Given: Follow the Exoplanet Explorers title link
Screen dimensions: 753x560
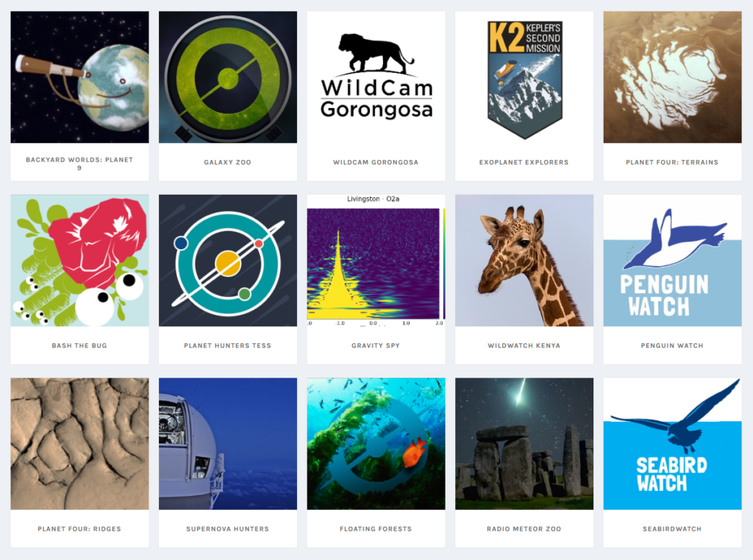Looking at the screenshot, I should [x=524, y=162].
